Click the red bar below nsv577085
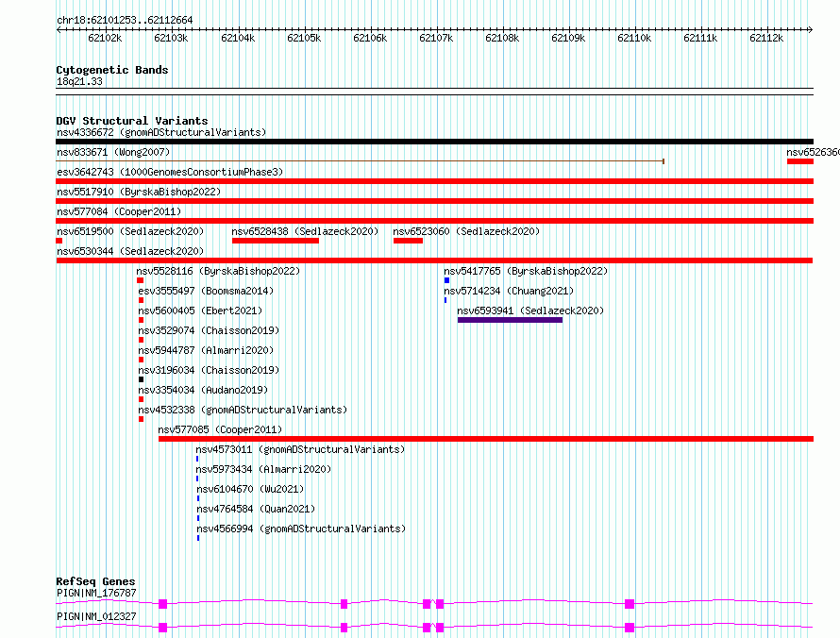Viewport: 840px width, 638px height. coord(486,439)
